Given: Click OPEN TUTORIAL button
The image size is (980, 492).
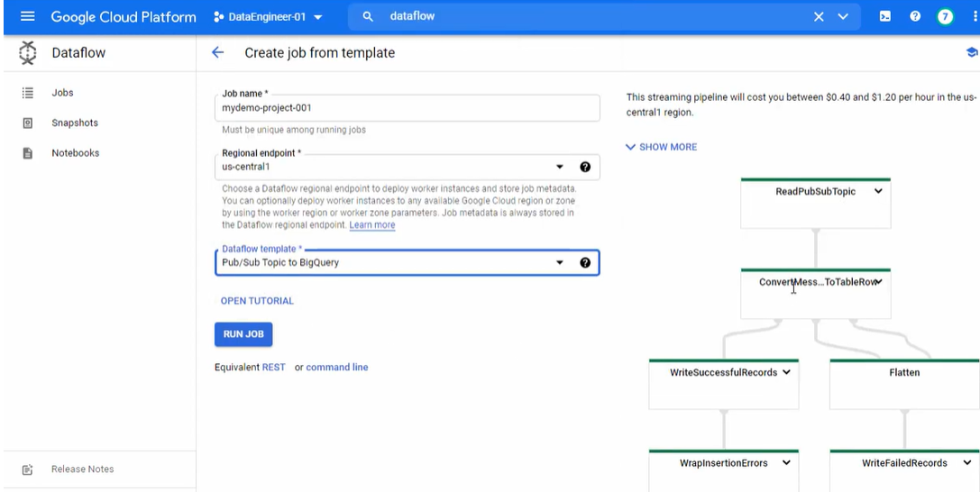Looking at the screenshot, I should tap(257, 301).
